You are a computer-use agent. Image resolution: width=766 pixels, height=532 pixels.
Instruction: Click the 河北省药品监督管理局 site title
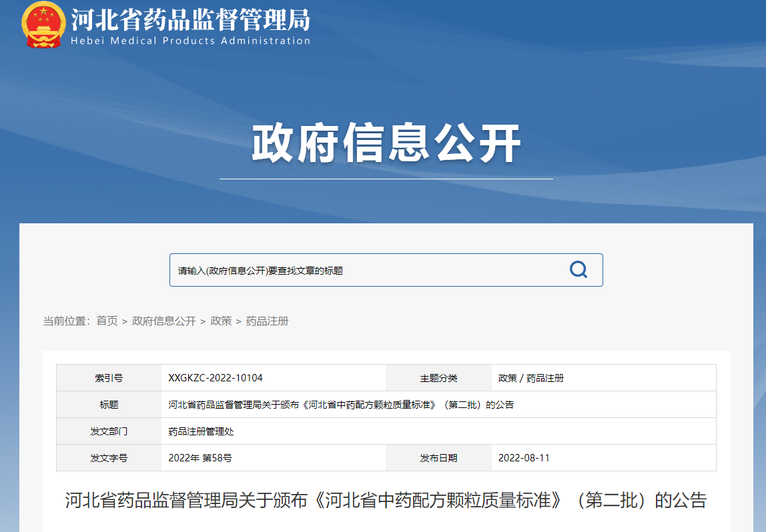click(190, 19)
